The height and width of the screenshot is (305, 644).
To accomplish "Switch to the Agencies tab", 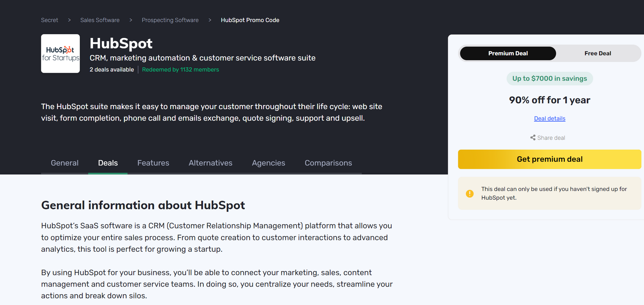I will coord(269,163).
